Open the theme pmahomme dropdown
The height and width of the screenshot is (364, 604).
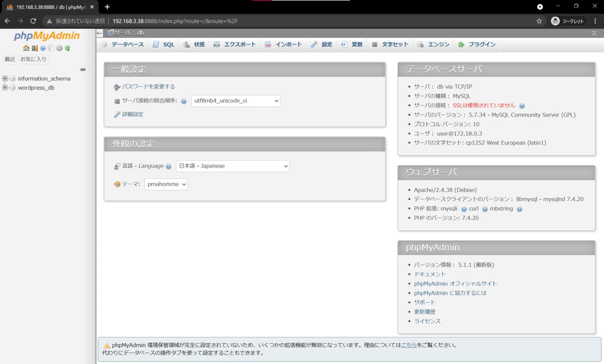pos(166,184)
